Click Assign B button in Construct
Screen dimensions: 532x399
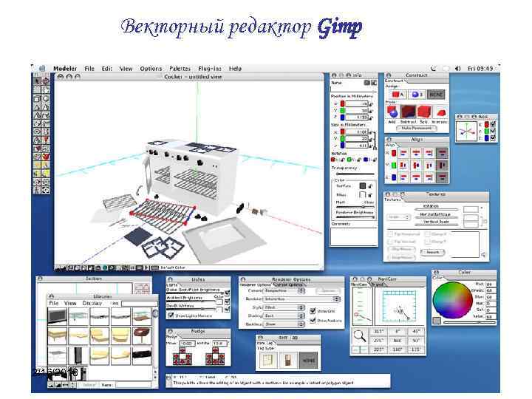(x=416, y=95)
